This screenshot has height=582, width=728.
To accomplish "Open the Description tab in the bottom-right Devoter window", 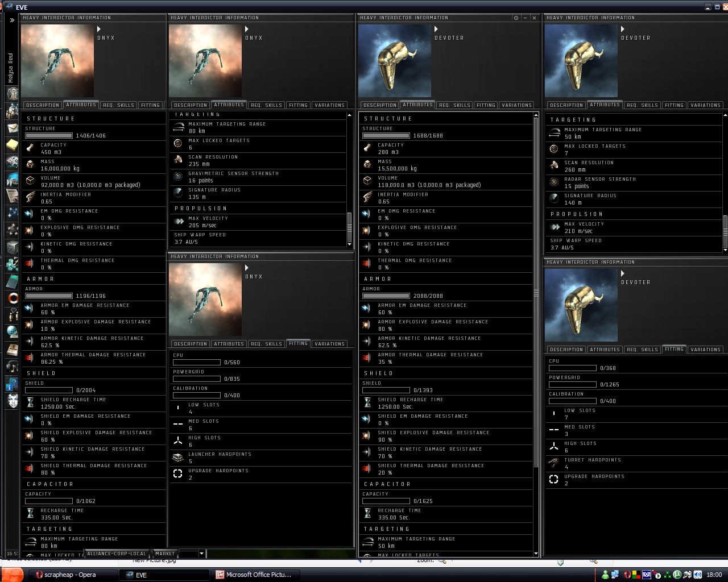I will tap(566, 350).
